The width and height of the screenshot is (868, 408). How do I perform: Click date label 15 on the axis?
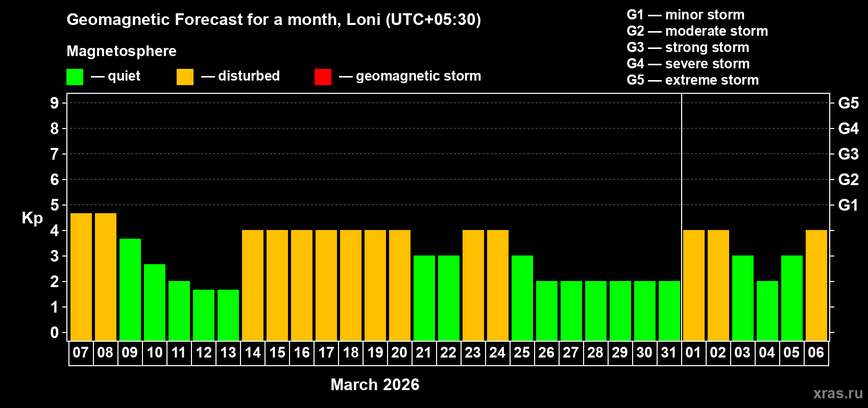point(277,352)
